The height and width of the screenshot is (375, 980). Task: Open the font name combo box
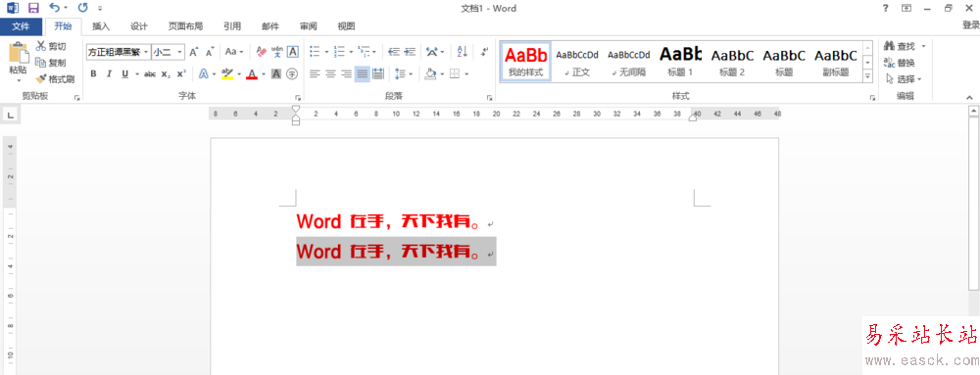(119, 52)
